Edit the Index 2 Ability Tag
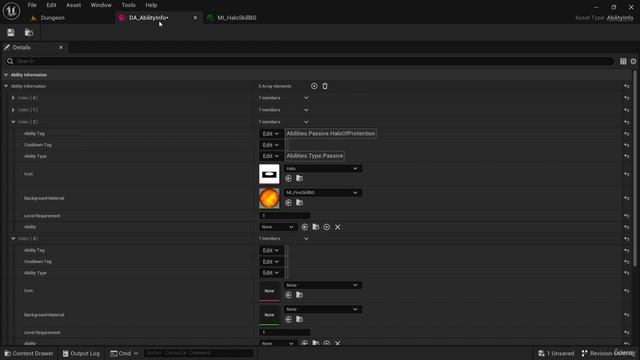 [x=271, y=134]
